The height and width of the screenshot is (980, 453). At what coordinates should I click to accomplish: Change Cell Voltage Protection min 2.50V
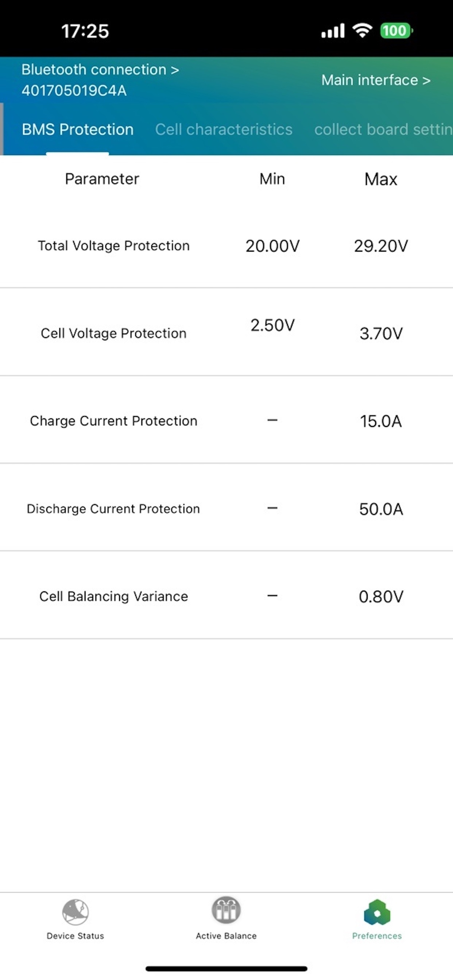coord(272,325)
